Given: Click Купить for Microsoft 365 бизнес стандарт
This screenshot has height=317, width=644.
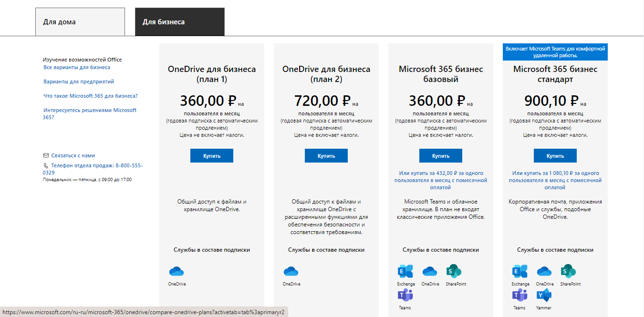Looking at the screenshot, I should coord(555,156).
